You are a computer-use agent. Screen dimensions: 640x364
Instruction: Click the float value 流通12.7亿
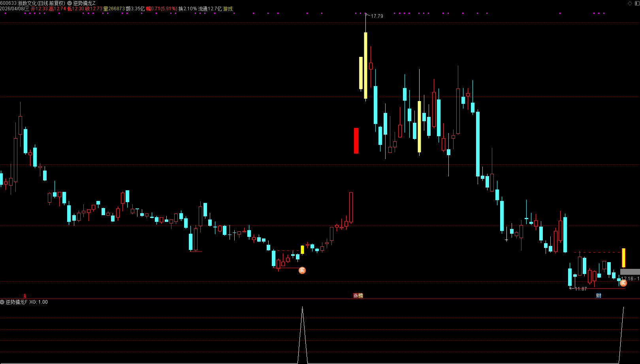tap(210, 9)
